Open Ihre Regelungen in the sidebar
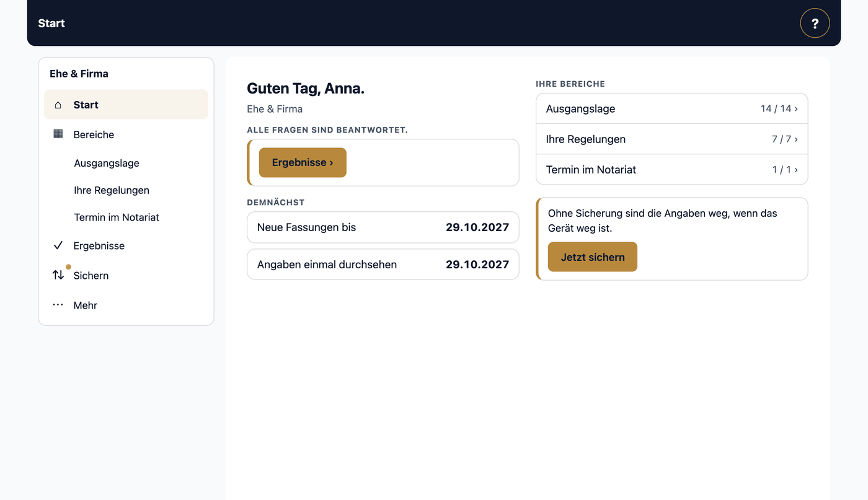The image size is (868, 500). point(126,190)
